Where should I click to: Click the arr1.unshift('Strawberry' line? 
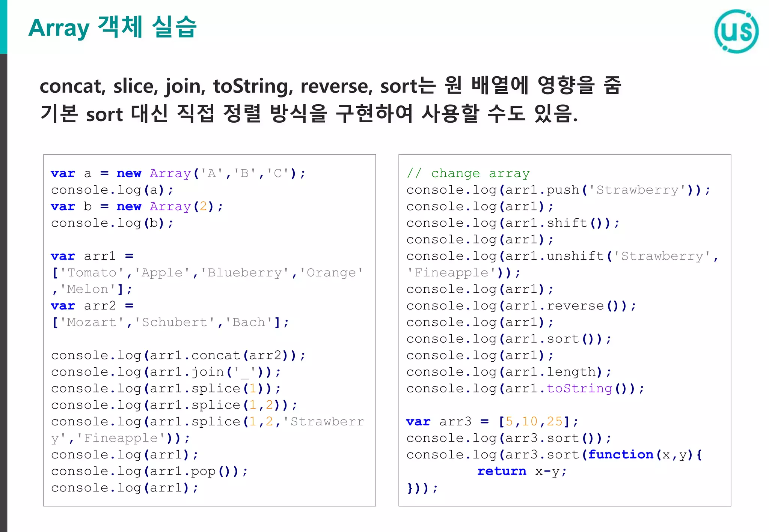tap(562, 256)
